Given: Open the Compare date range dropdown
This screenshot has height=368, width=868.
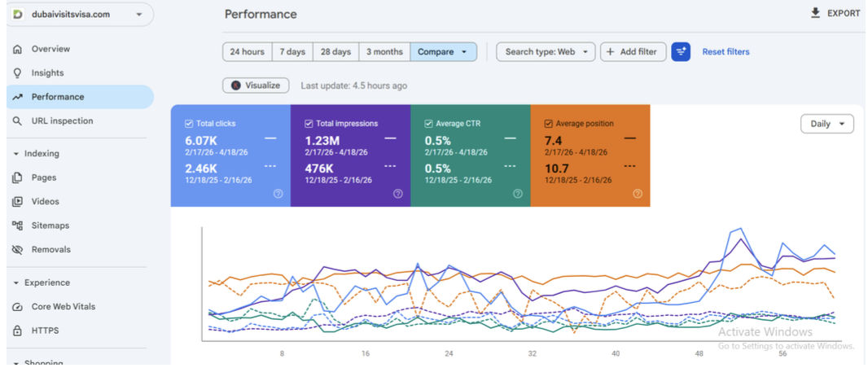Looking at the screenshot, I should coord(444,52).
